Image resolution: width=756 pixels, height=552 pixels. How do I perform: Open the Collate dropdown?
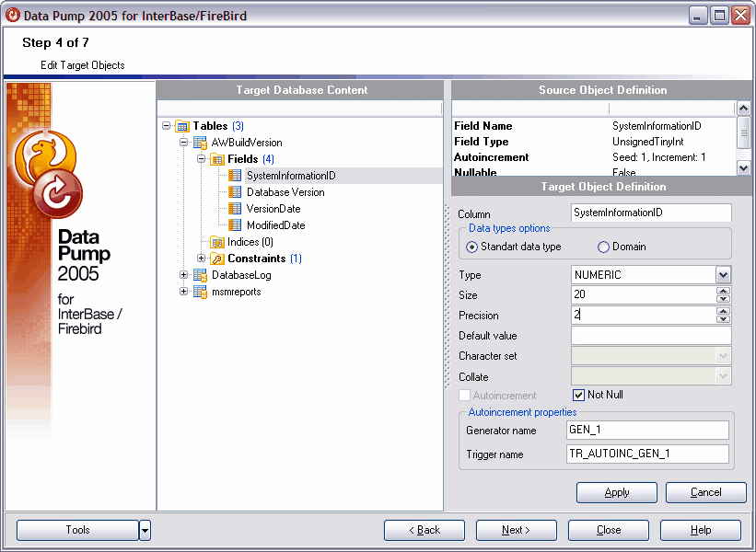pyautogui.click(x=723, y=376)
